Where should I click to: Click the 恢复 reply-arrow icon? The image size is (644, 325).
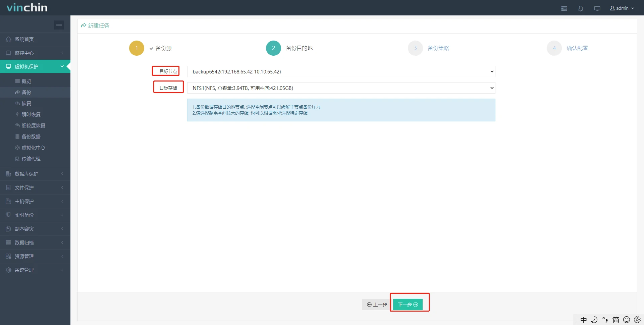click(17, 103)
